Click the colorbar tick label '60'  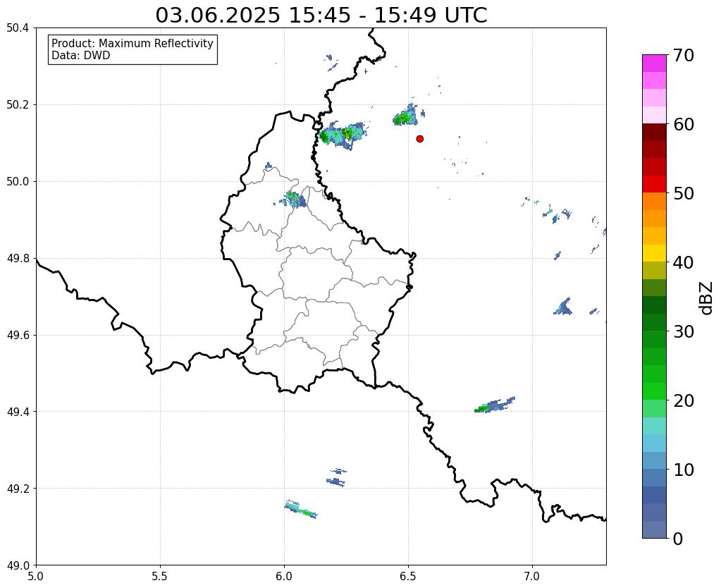[684, 124]
